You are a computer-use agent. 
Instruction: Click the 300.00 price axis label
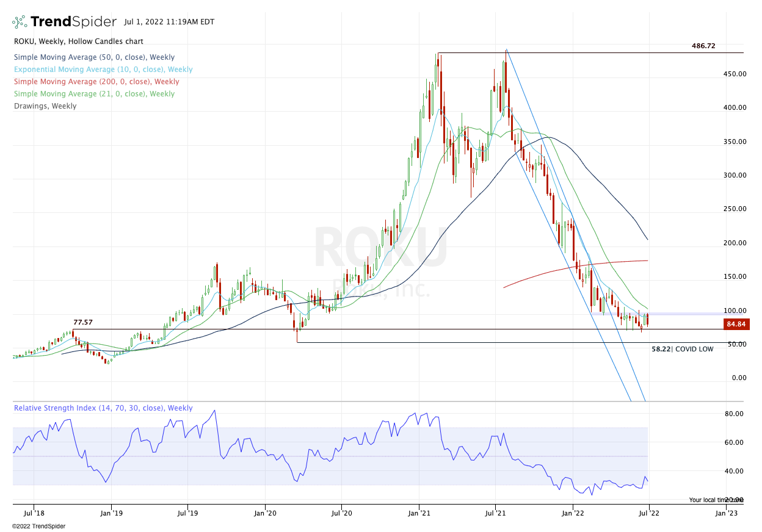[x=735, y=176]
